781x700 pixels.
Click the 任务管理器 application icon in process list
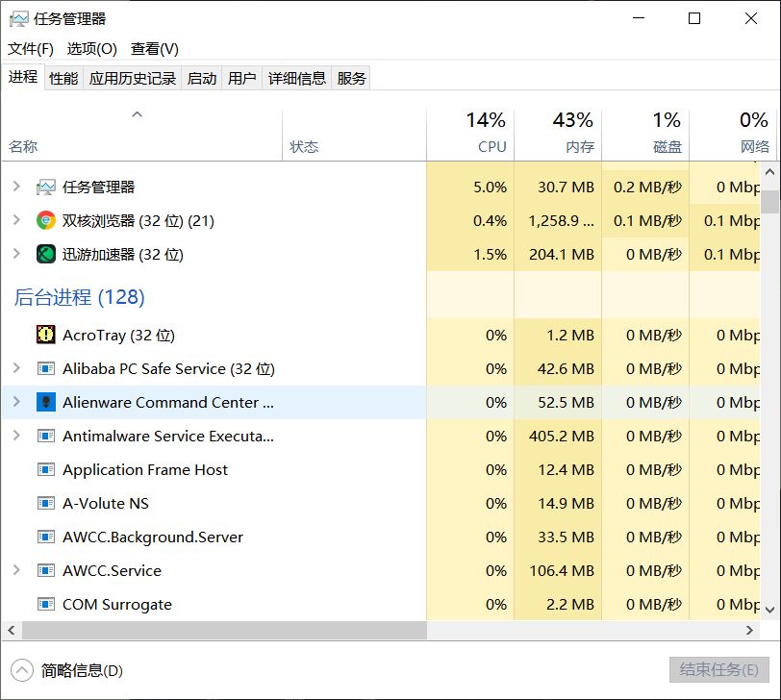(45, 187)
